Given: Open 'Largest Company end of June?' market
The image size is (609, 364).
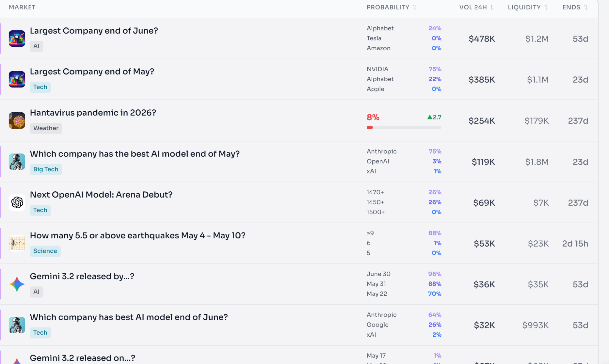Looking at the screenshot, I should coord(94,31).
